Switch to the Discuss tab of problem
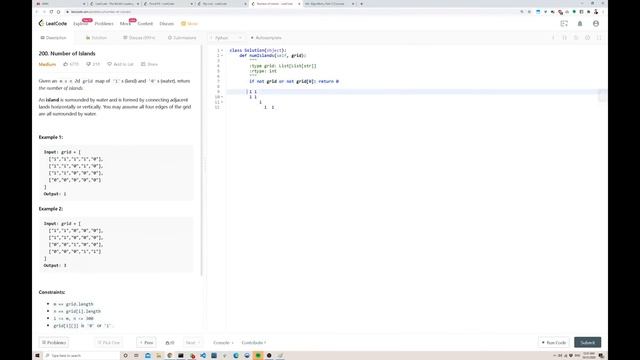640x360 pixels. point(139,38)
